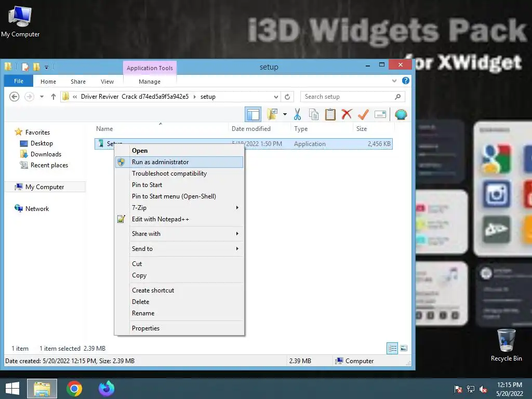Click the Rename toolbar icon
The width and height of the screenshot is (532, 399).
380,114
